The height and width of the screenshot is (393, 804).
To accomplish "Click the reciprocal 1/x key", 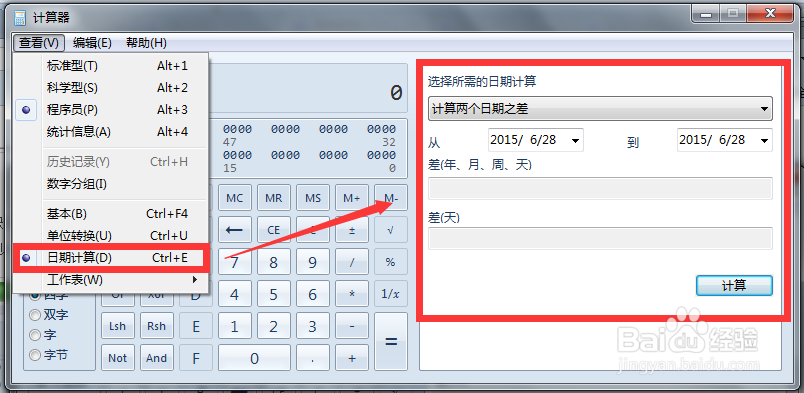I will [391, 294].
